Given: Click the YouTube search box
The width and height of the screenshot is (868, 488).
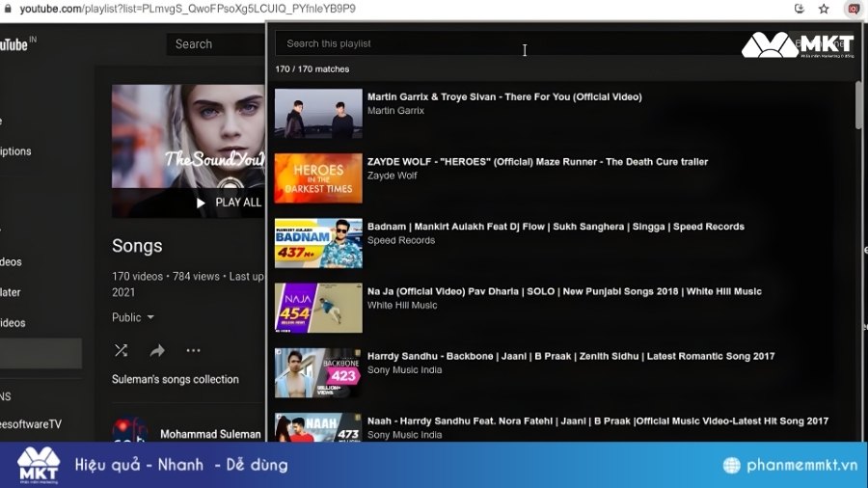Looking at the screenshot, I should coord(216,44).
